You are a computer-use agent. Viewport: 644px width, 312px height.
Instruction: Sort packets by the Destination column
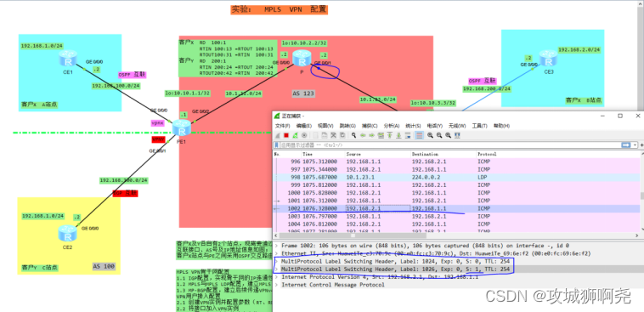pyautogui.click(x=443, y=154)
